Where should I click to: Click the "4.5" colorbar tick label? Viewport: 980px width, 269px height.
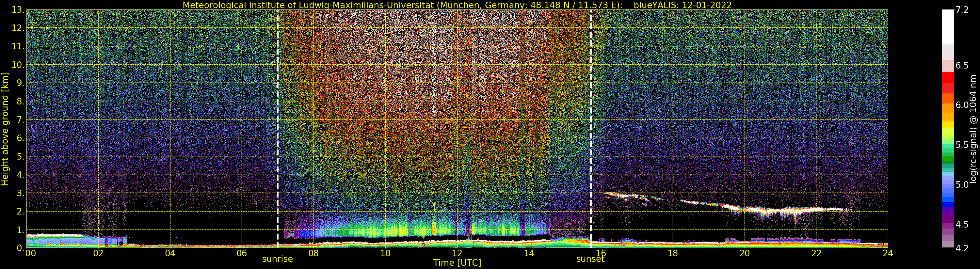(962, 225)
